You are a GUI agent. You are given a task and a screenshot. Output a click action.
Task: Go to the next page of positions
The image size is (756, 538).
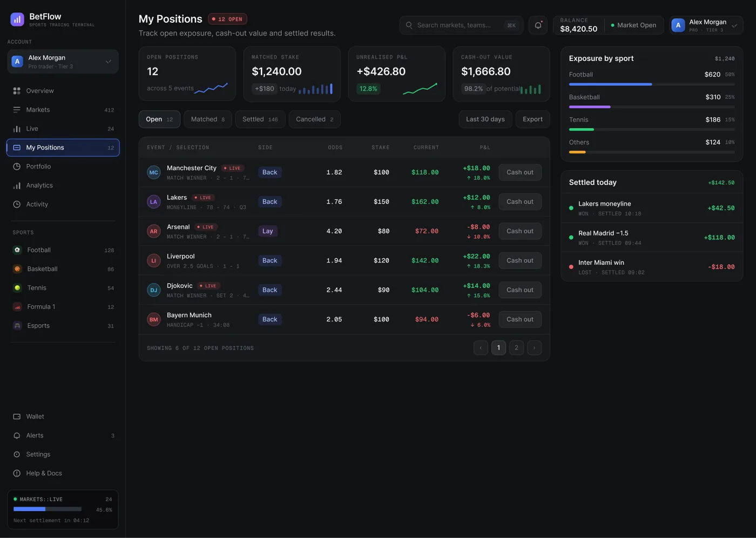534,348
